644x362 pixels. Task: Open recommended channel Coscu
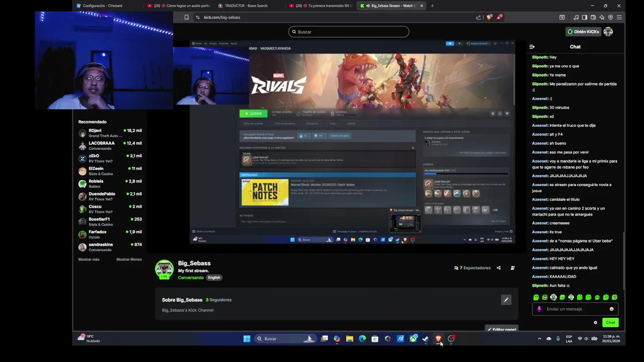(x=110, y=209)
